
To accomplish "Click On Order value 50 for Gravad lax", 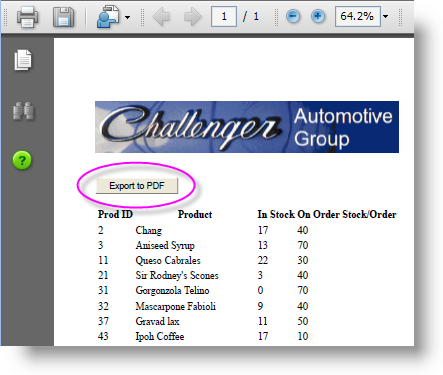I will tap(303, 321).
